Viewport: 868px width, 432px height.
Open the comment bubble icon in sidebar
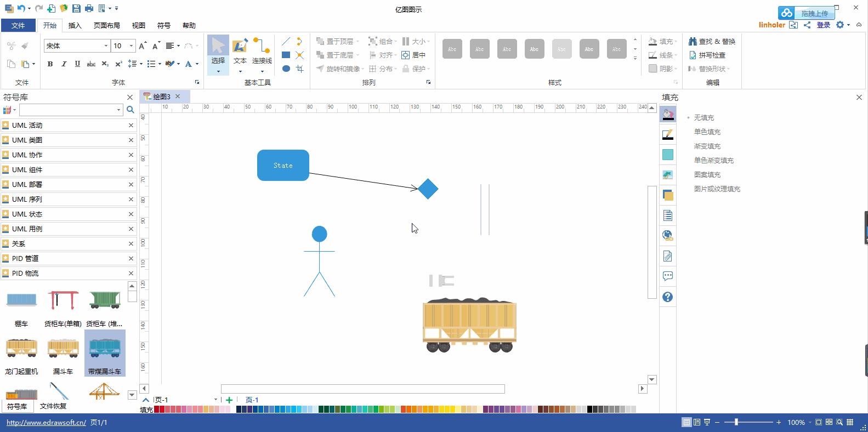[x=667, y=276]
